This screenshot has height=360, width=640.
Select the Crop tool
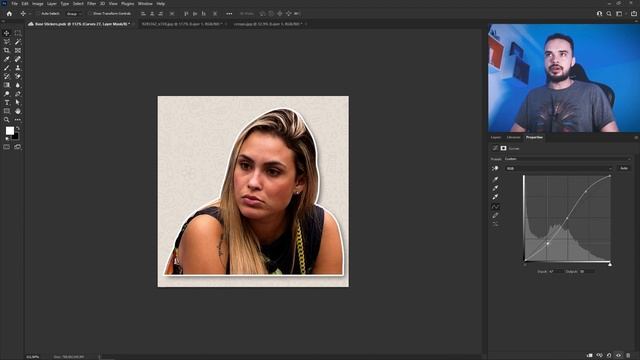[7, 50]
